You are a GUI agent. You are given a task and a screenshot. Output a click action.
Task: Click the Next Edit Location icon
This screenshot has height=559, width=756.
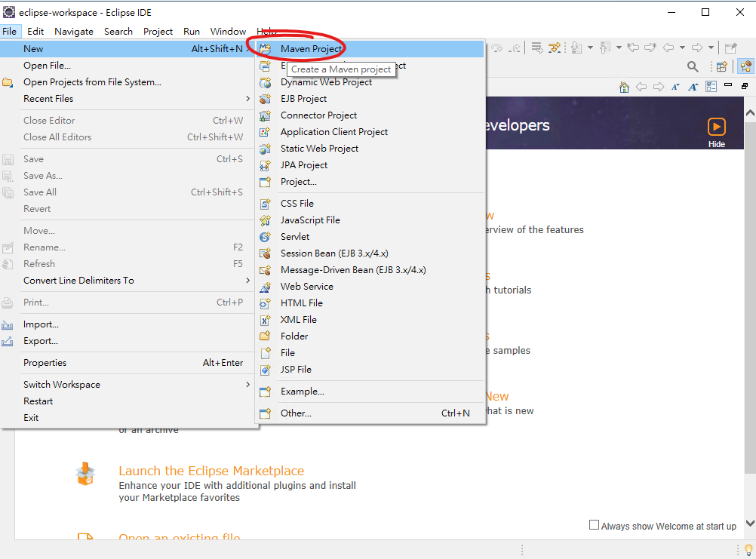[650, 48]
